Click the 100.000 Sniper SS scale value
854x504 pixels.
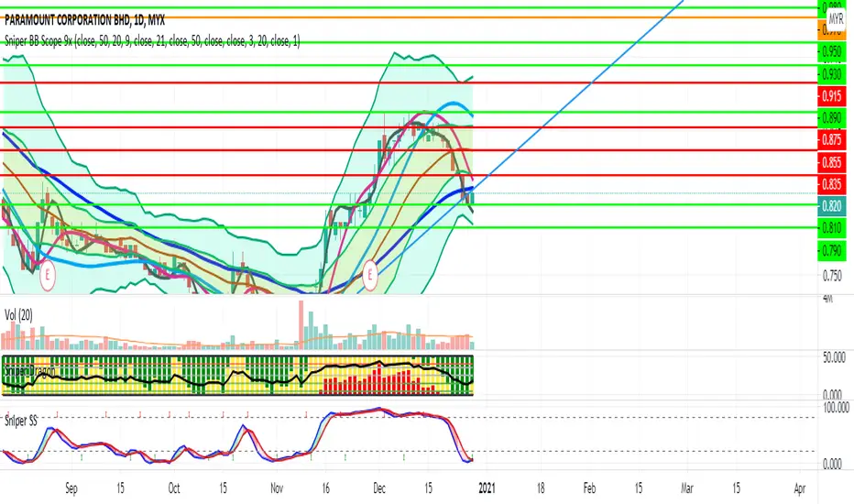(x=836, y=407)
